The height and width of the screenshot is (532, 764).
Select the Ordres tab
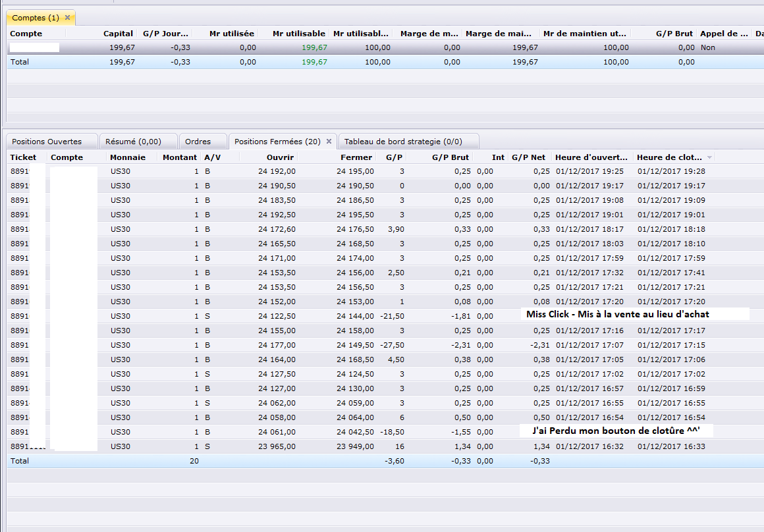(198, 142)
